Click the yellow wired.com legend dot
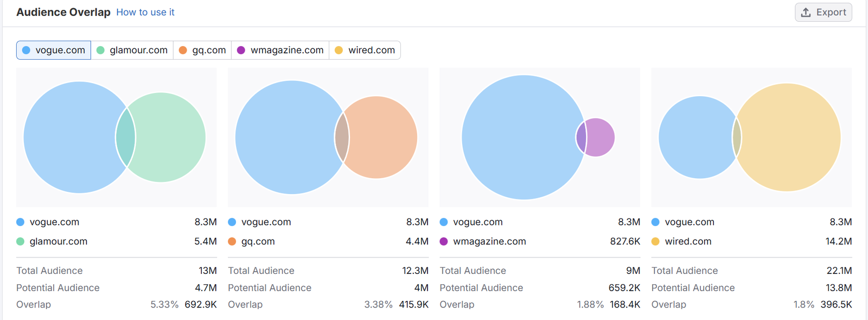 click(x=655, y=241)
